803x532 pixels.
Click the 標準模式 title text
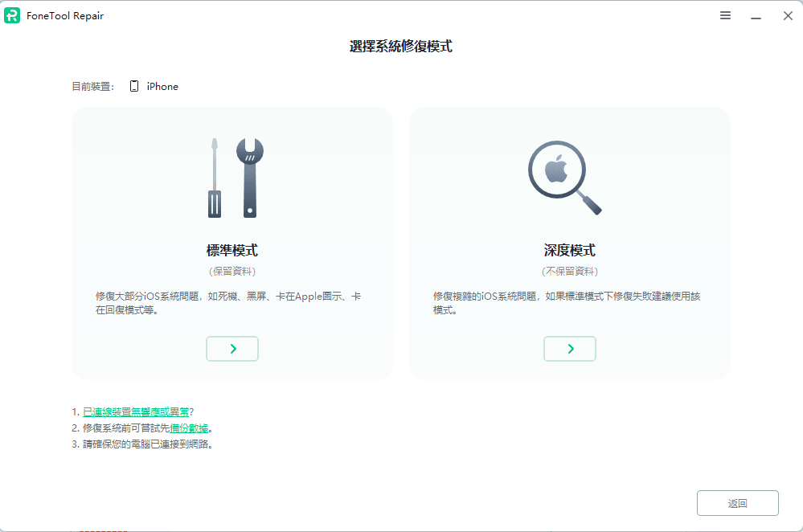[x=231, y=250]
